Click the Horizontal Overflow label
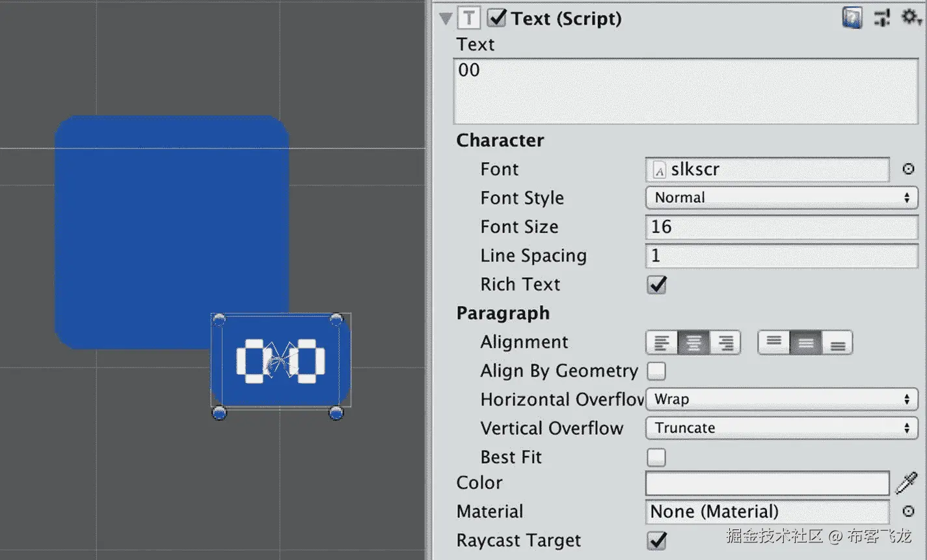Image resolution: width=927 pixels, height=560 pixels. tap(562, 399)
